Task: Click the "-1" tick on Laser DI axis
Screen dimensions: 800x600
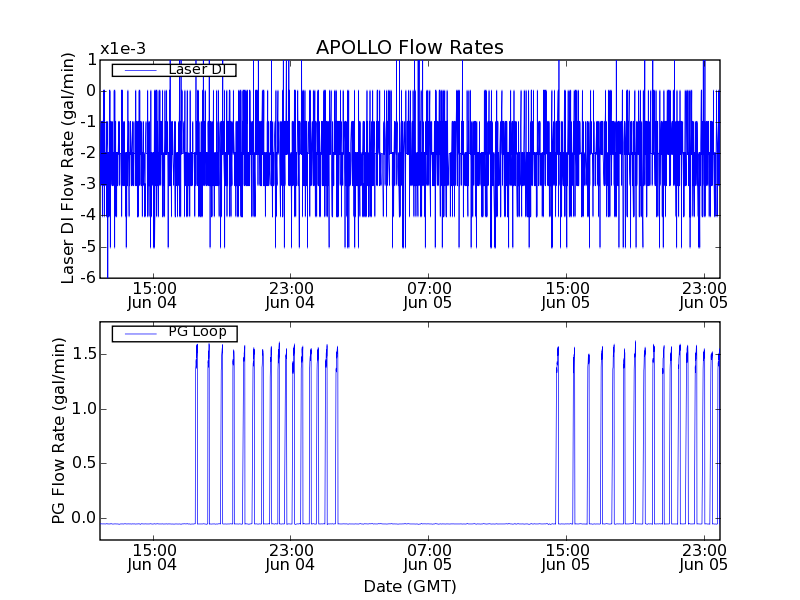Action: (86, 122)
